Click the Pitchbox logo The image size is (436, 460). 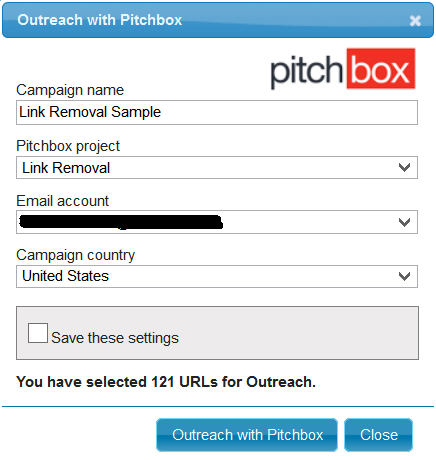tap(343, 69)
